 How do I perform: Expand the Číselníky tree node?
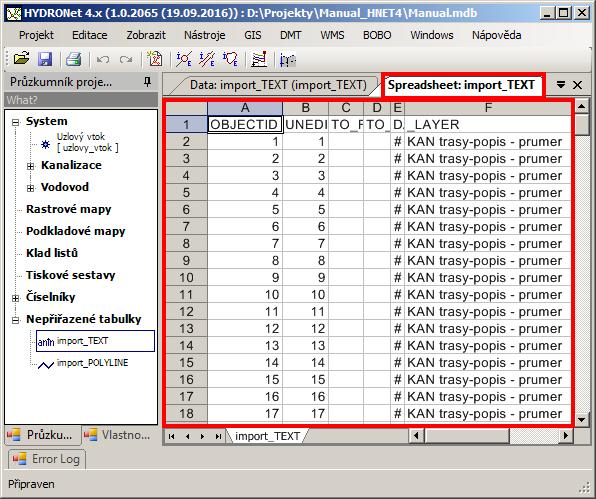pyautogui.click(x=16, y=298)
